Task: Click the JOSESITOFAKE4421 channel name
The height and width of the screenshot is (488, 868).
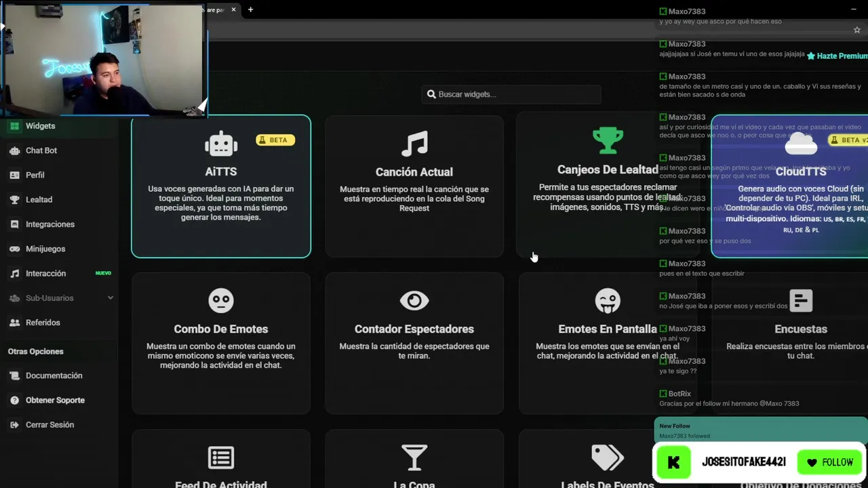Action: coord(744,462)
